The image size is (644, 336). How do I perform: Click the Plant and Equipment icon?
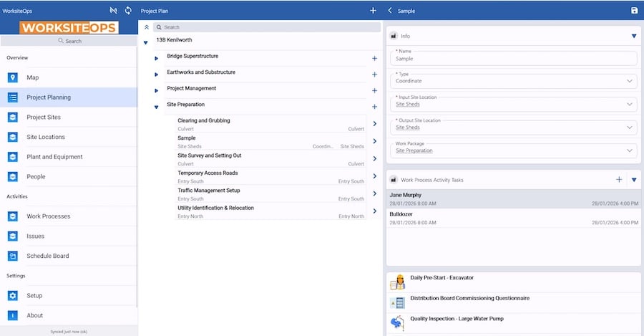coord(13,157)
